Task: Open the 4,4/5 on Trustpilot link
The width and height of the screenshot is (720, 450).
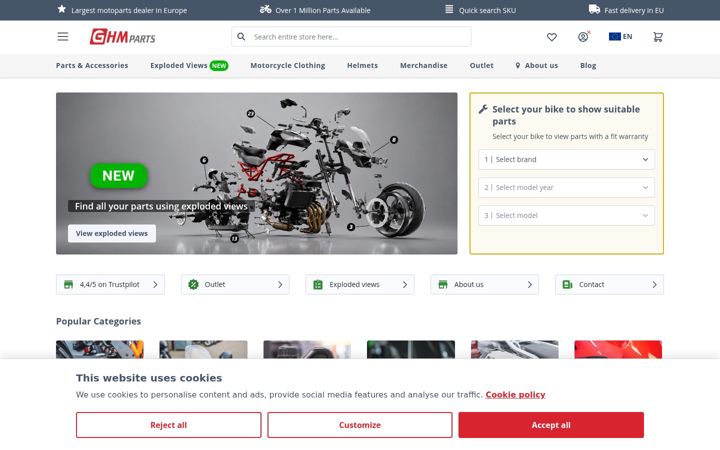Action: click(x=110, y=285)
